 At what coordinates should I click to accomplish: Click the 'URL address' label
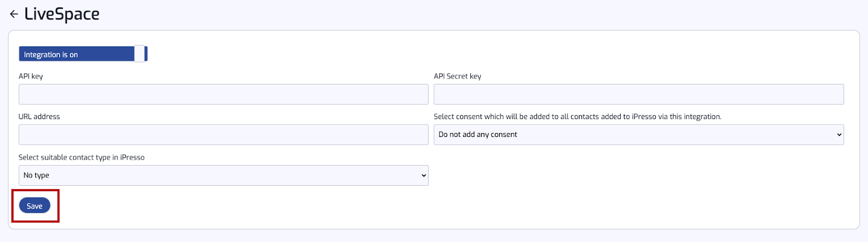[39, 116]
